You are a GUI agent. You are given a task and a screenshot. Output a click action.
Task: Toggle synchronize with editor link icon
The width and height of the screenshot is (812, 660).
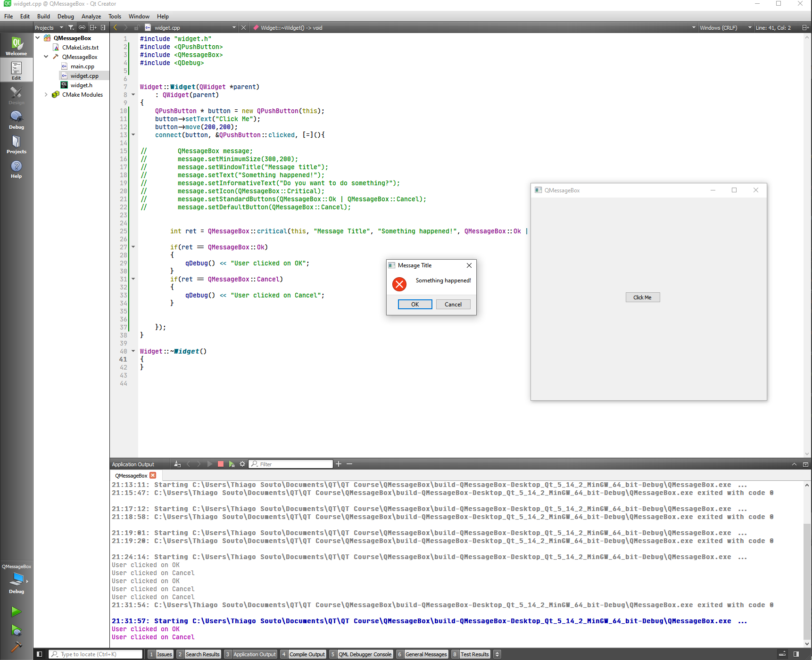click(82, 28)
